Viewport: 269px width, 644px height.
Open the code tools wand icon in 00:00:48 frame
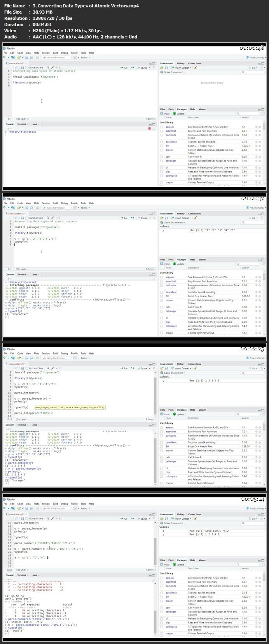pyautogui.click(x=52, y=68)
